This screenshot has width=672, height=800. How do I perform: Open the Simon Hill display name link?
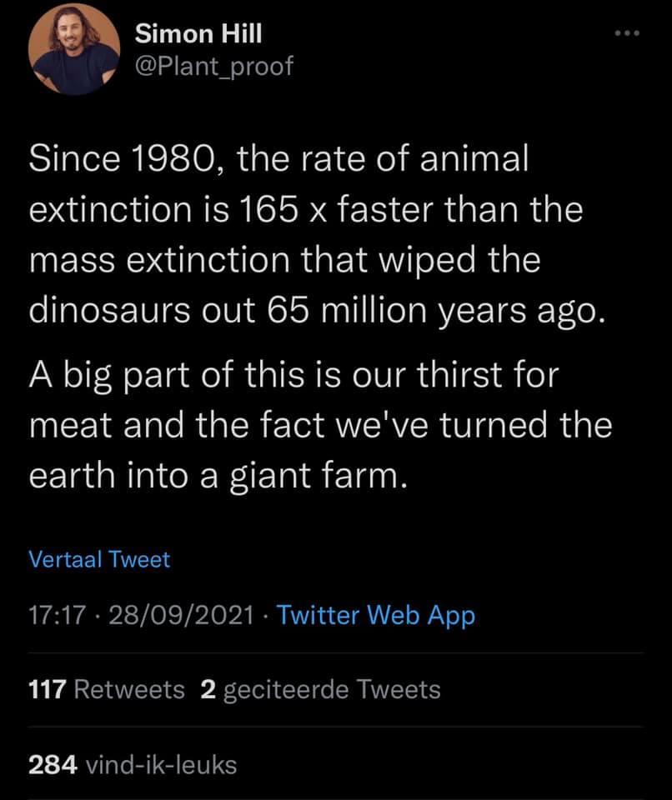coord(198,34)
